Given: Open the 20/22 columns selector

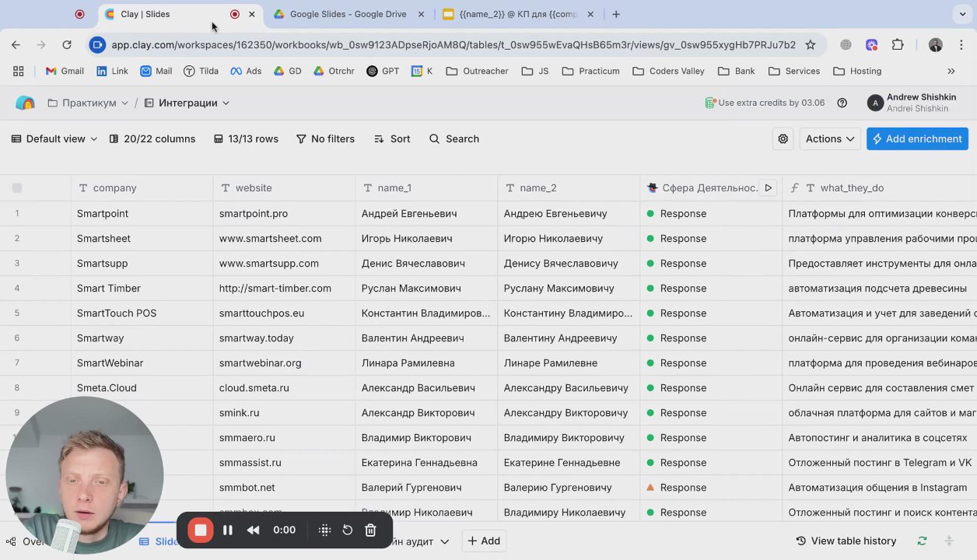Looking at the screenshot, I should 152,138.
